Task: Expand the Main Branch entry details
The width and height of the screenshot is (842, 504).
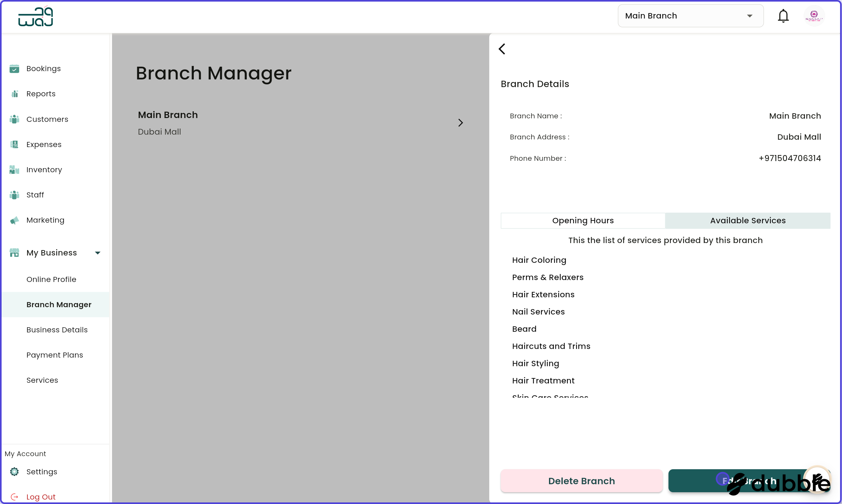Action: [x=460, y=122]
